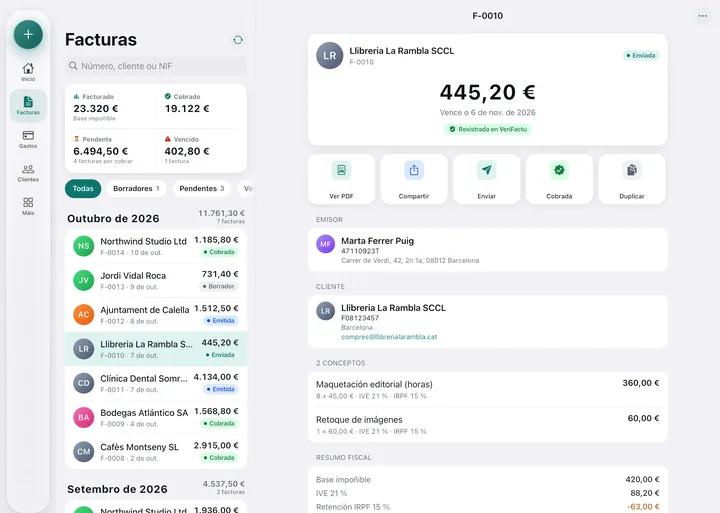Click the AC avatar for Ajuntament de Calella
This screenshot has width=720, height=513.
84,315
